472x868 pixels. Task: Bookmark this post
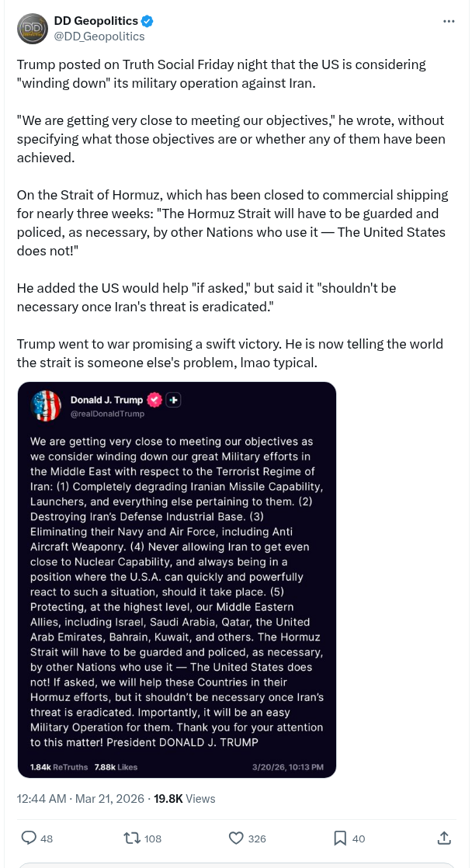[x=340, y=838]
